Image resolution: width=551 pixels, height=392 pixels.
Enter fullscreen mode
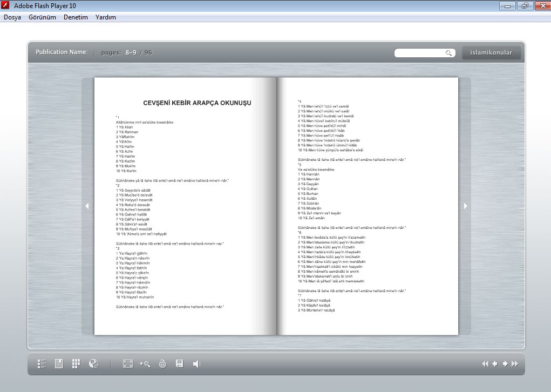pos(128,364)
